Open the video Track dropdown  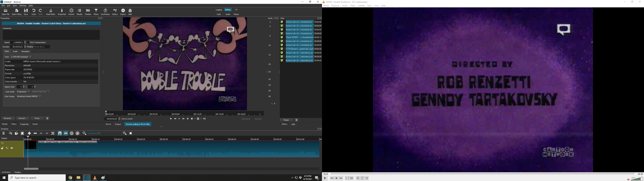coord(21,57)
